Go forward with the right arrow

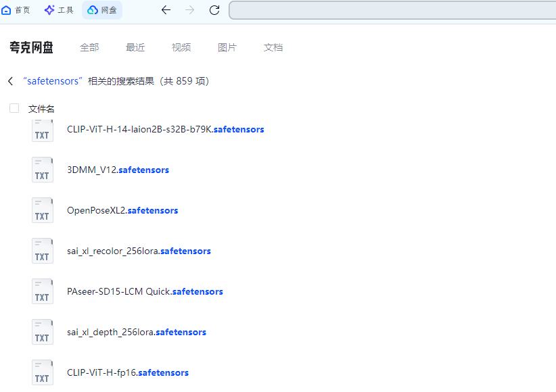189,10
